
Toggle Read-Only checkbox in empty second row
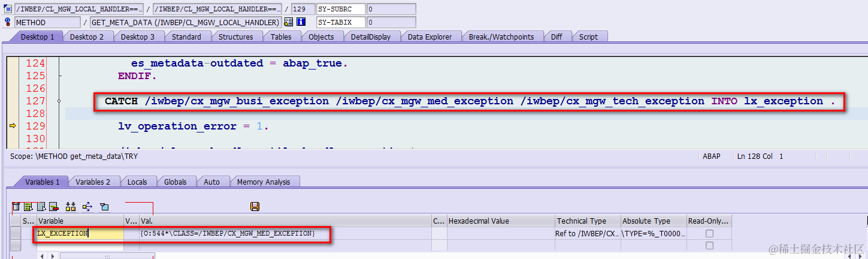coord(709,245)
